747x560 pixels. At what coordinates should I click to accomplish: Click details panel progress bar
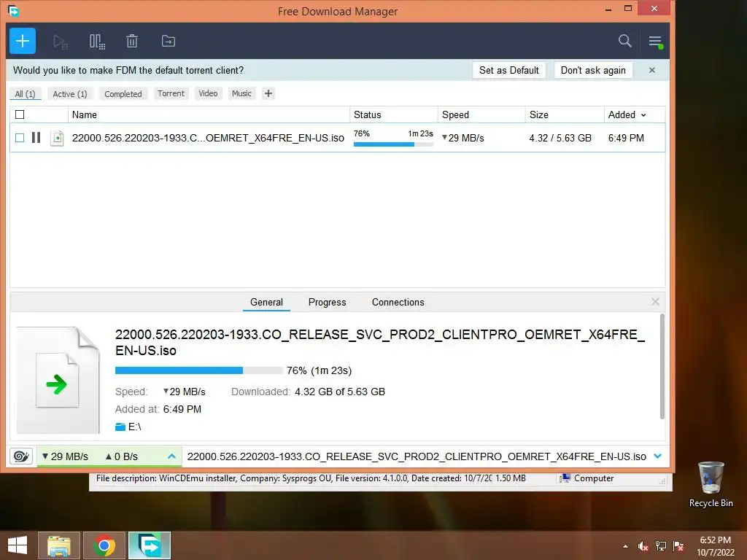(x=198, y=370)
